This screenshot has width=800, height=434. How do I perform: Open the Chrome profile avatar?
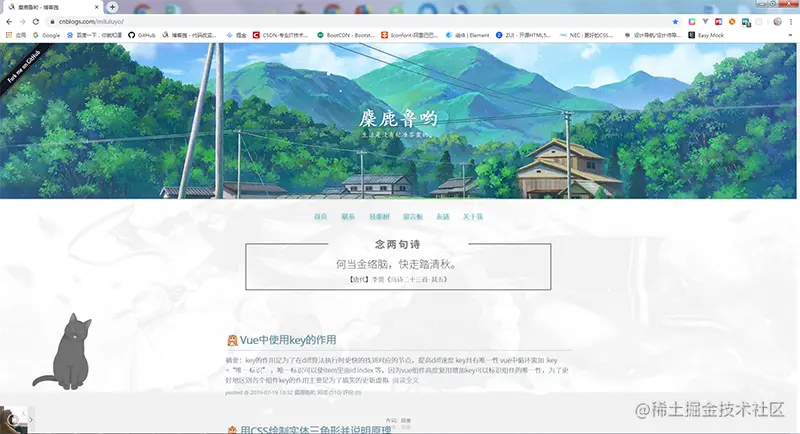[x=777, y=21]
